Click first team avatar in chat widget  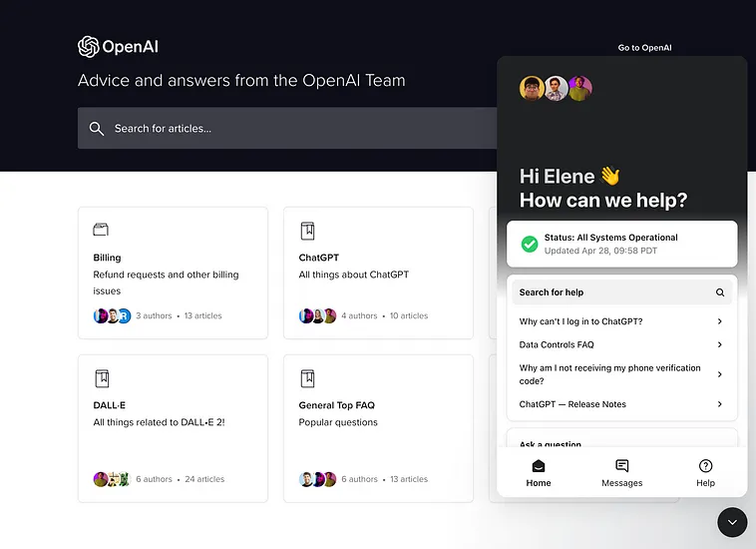click(x=532, y=88)
